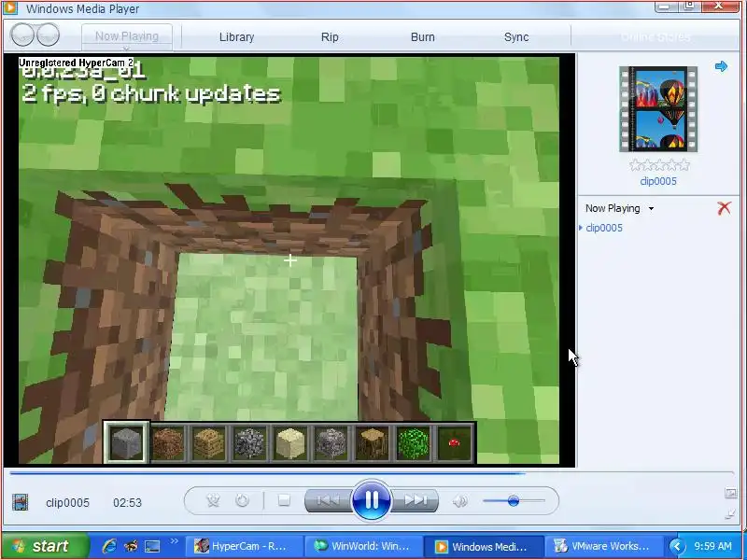This screenshot has width=747, height=560.
Task: Select clip0005 in the Now Playing list
Action: pos(604,228)
